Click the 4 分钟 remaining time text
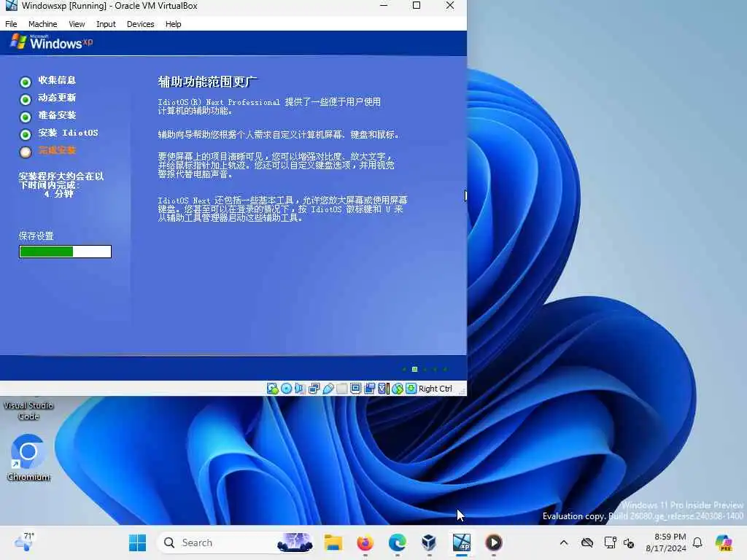This screenshot has width=747, height=560. [58, 194]
